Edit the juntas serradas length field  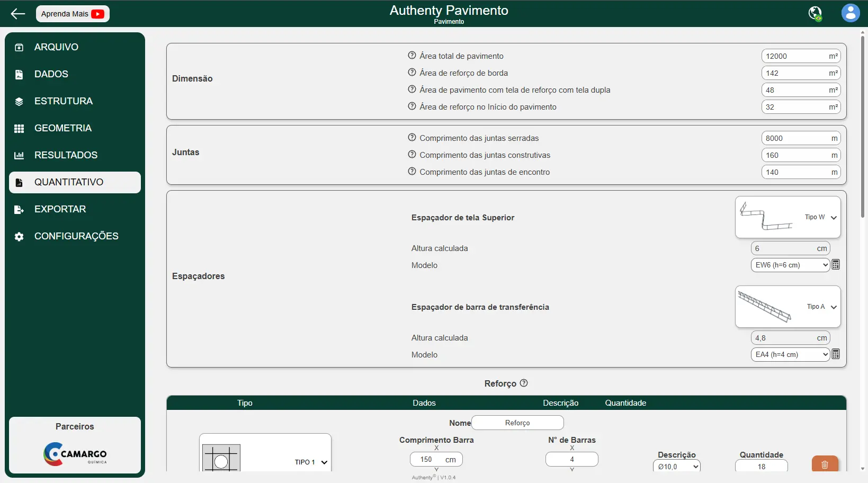pos(801,138)
